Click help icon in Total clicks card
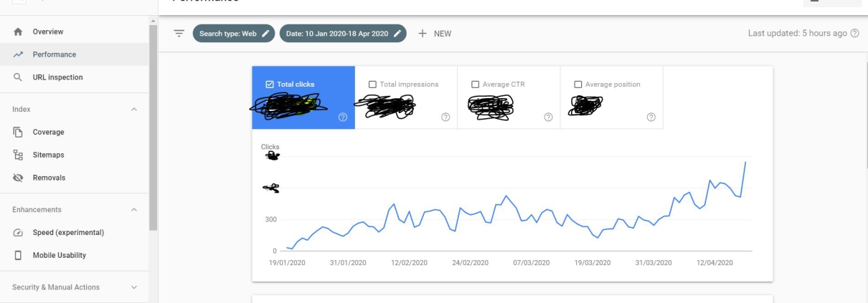The height and width of the screenshot is (303, 868). [341, 117]
